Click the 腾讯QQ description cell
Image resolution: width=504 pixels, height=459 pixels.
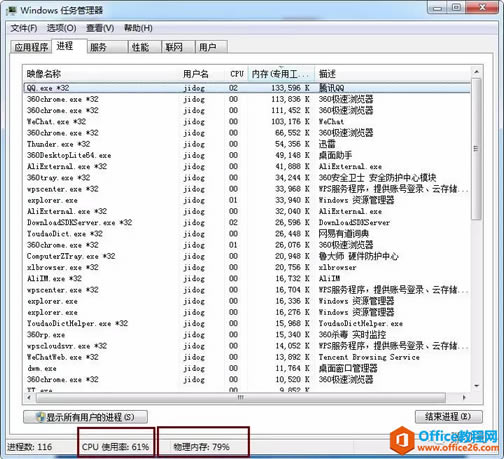coord(331,88)
